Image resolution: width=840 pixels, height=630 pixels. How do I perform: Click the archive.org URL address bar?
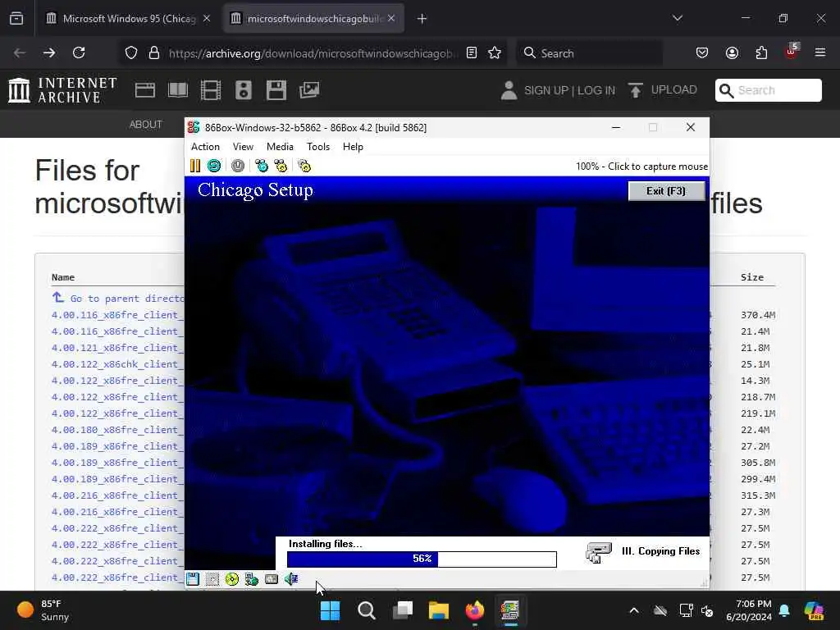tap(313, 53)
